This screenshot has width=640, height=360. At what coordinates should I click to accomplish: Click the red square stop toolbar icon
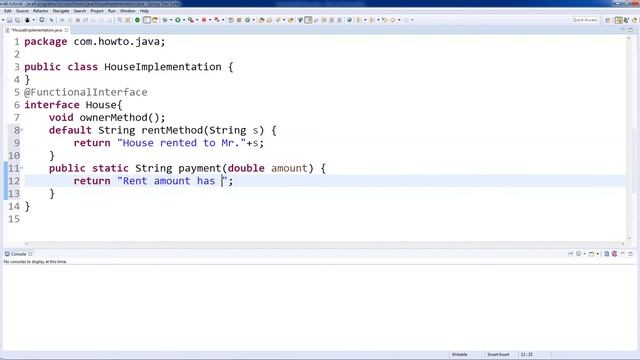(x=204, y=20)
